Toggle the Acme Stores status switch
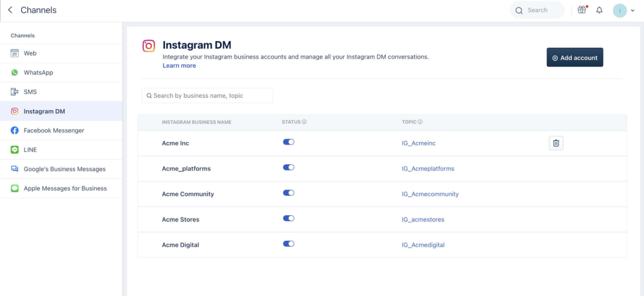 pyautogui.click(x=289, y=218)
